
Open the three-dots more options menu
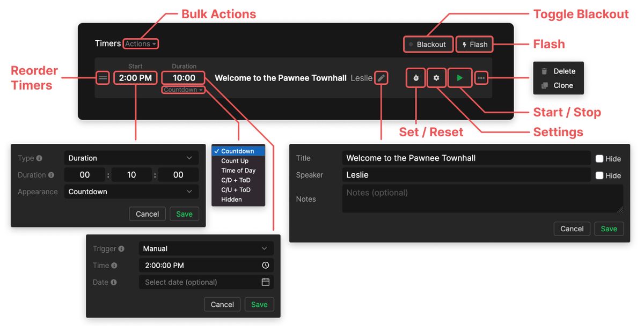(481, 78)
